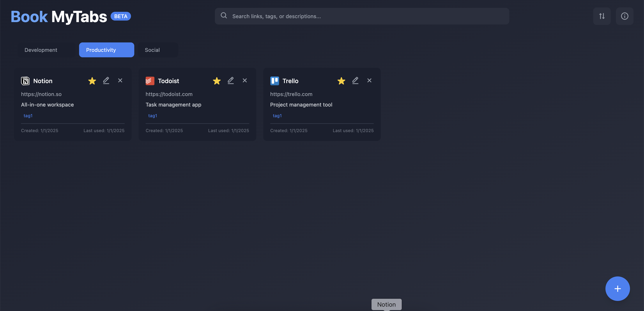Click tag1 on the Trello card
The image size is (644, 311).
[x=277, y=115]
